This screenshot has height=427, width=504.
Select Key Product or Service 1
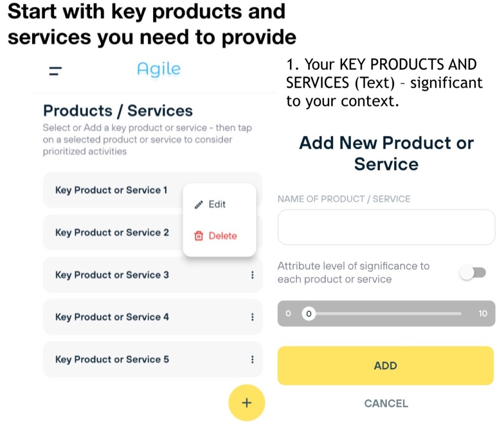[x=111, y=190]
